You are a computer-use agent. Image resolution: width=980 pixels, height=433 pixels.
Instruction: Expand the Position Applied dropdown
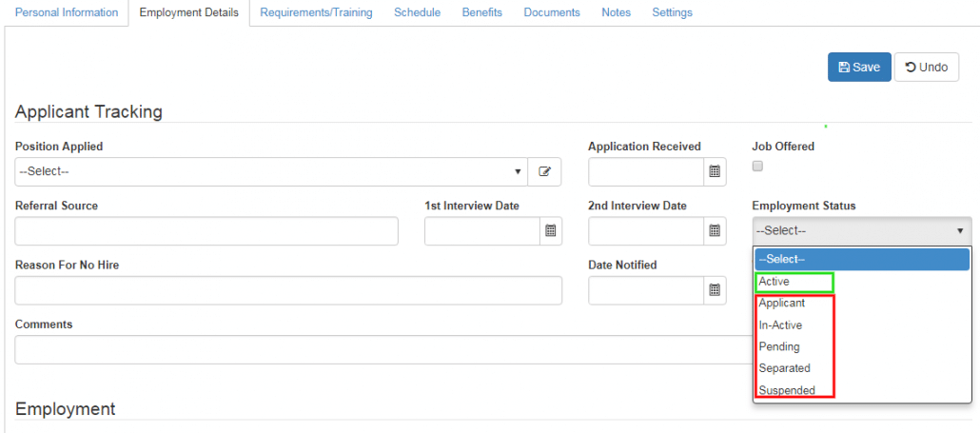point(271,172)
